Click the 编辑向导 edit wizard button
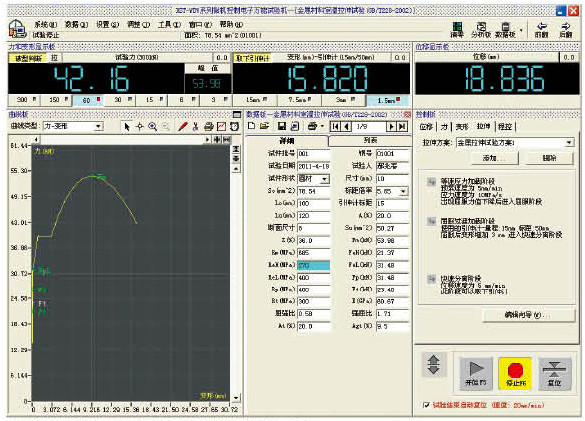 [528, 315]
